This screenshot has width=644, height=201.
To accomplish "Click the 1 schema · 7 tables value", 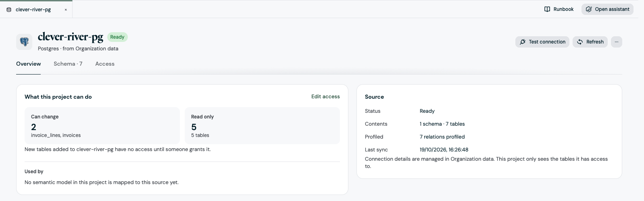I will point(442,124).
